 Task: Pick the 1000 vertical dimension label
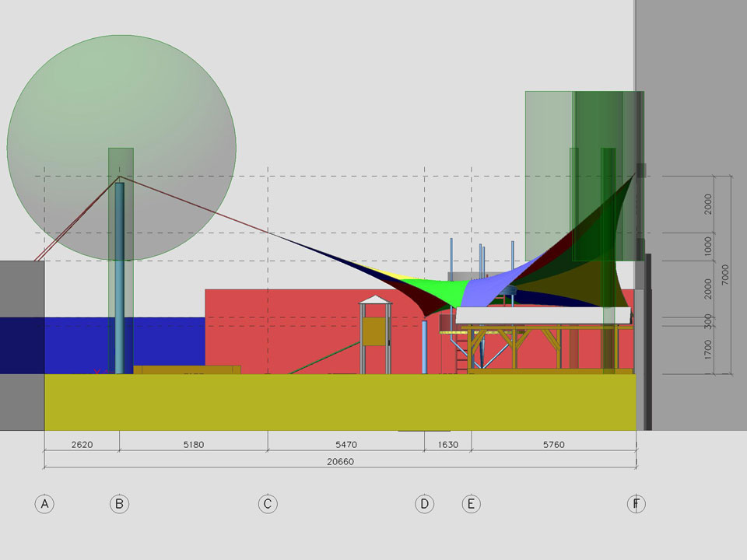707,247
